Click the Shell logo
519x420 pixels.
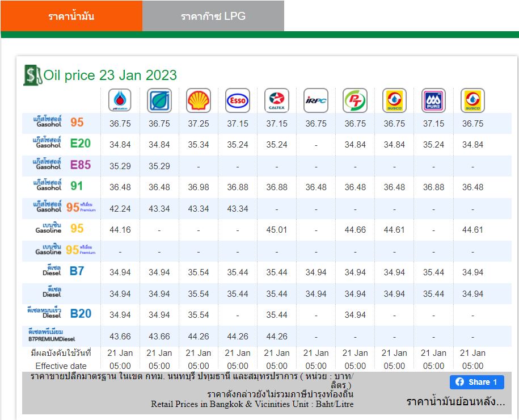[x=199, y=100]
